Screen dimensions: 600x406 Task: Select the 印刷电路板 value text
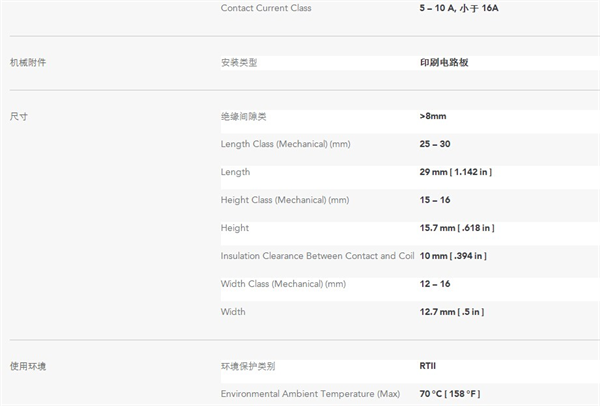click(x=444, y=62)
